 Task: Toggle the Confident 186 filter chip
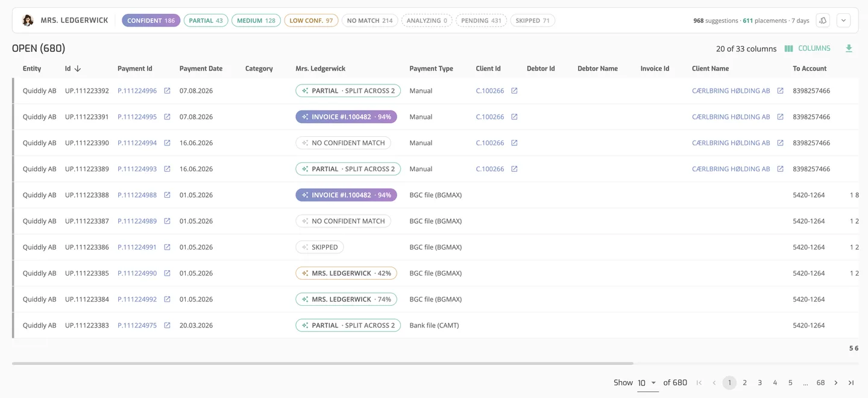[x=151, y=21]
